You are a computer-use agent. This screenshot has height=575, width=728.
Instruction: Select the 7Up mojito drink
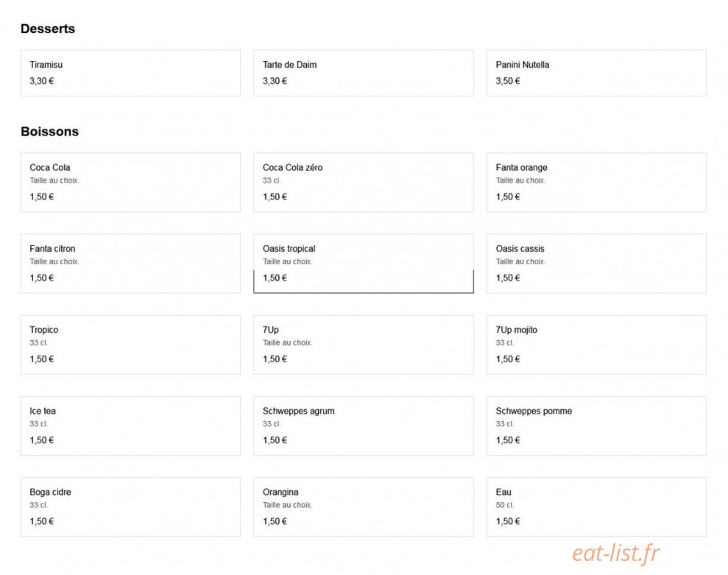(x=597, y=345)
